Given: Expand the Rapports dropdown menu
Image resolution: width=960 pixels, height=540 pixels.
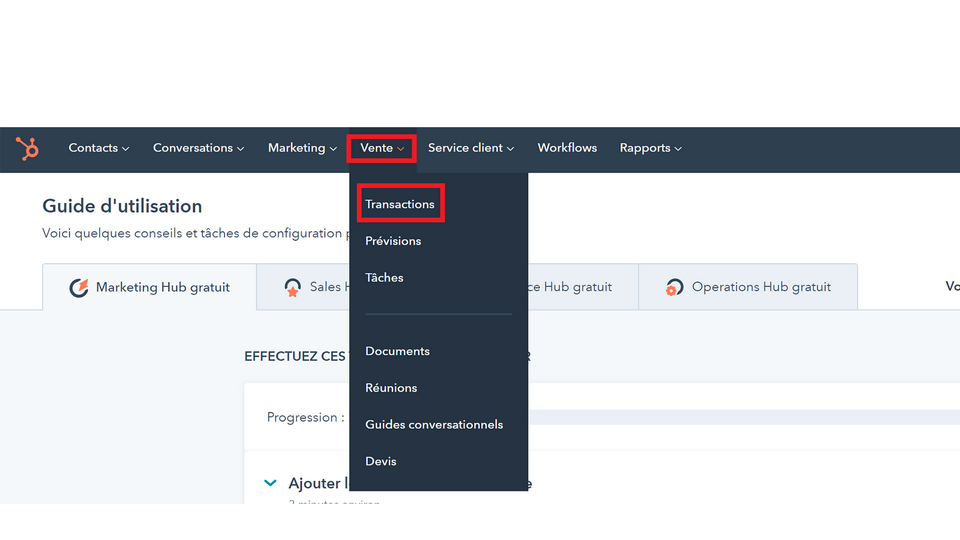Looking at the screenshot, I should pyautogui.click(x=650, y=148).
